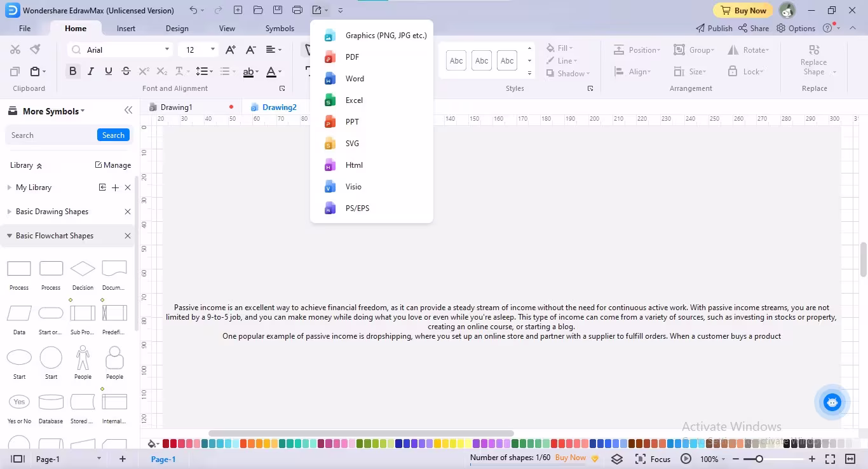
Task: Toggle Underline formatting
Action: point(109,71)
